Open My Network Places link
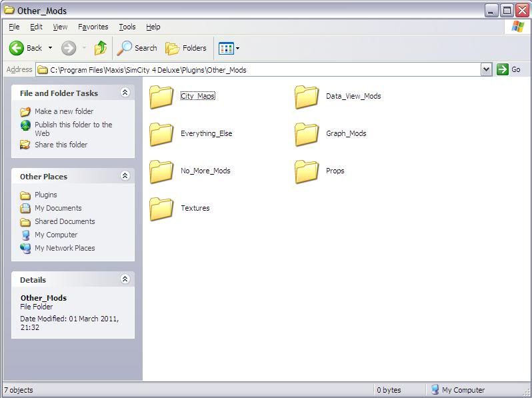 65,248
